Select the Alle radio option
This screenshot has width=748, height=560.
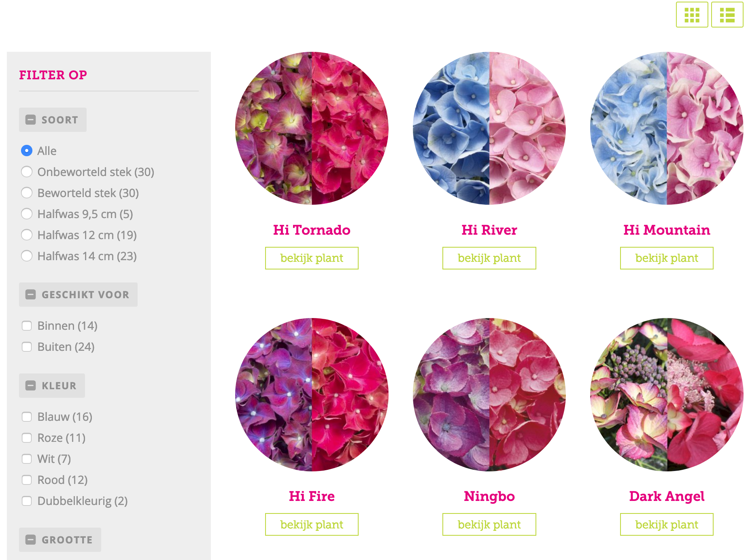click(x=27, y=151)
